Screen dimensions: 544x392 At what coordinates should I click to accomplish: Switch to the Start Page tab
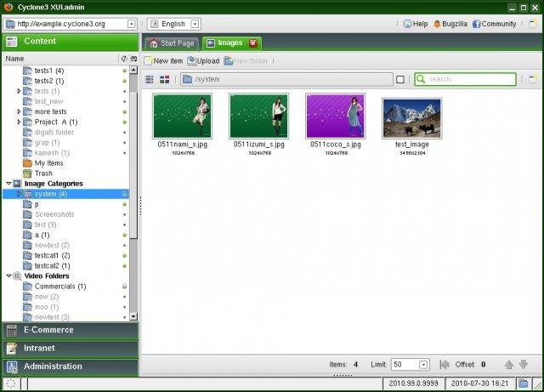click(x=171, y=43)
